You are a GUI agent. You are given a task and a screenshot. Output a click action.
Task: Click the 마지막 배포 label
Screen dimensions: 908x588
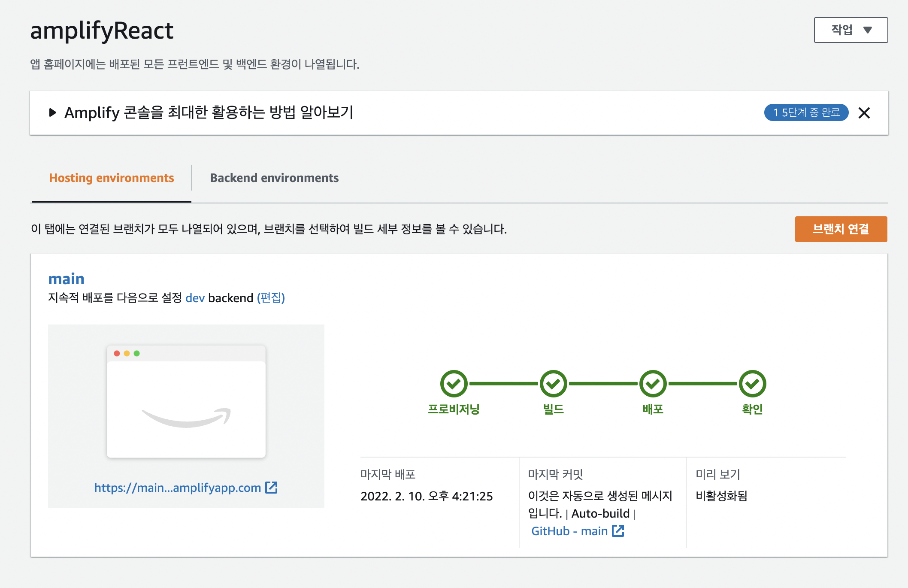coord(388,474)
